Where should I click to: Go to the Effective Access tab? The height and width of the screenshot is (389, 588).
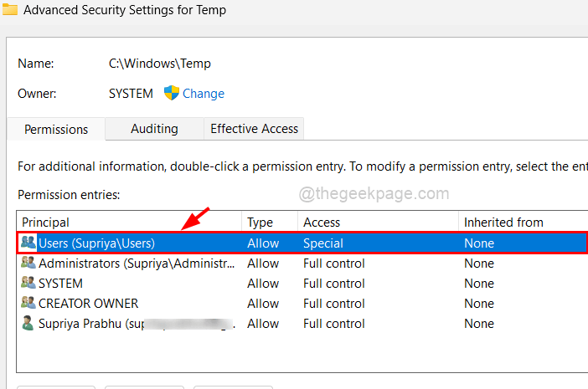[x=254, y=129]
